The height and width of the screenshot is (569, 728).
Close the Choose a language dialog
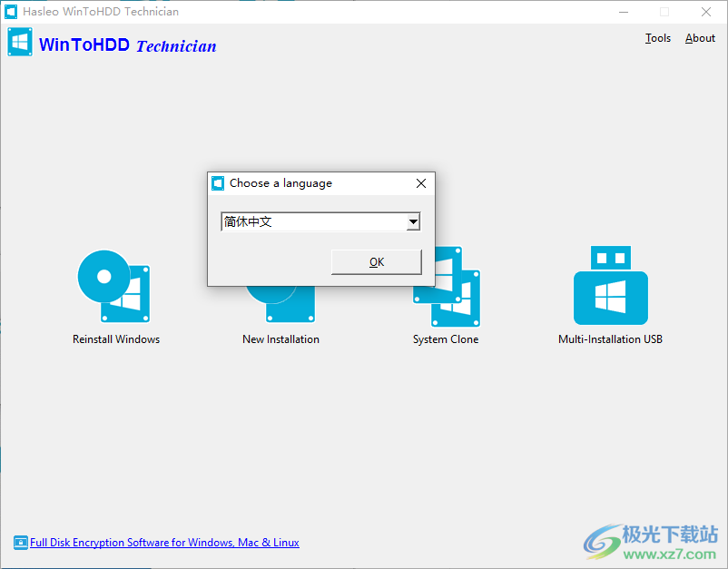pos(421,183)
